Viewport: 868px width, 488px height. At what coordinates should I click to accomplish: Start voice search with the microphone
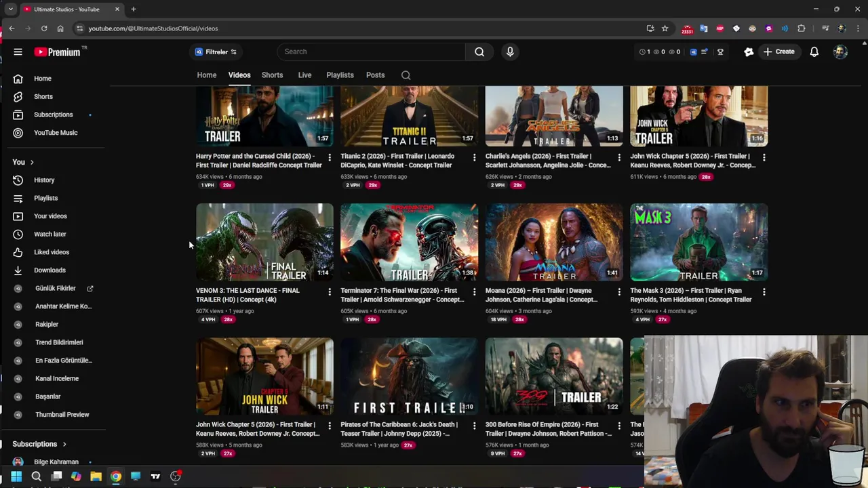coord(510,52)
